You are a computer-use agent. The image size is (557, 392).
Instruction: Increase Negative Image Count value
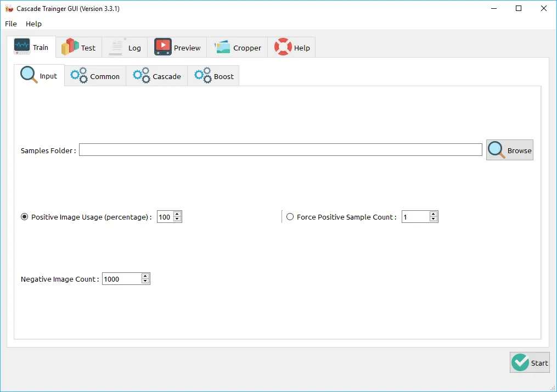[x=145, y=276]
